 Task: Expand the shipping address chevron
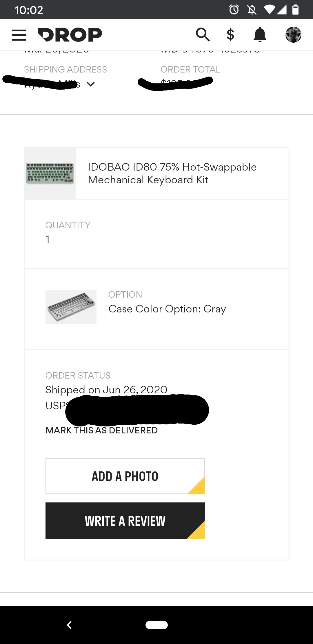point(91,84)
